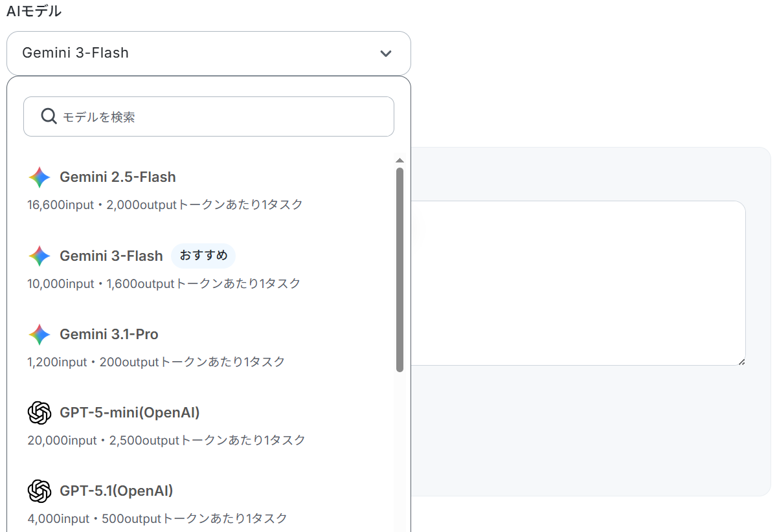Click the 20,000input token description of GPT-5-mini

[x=166, y=440]
